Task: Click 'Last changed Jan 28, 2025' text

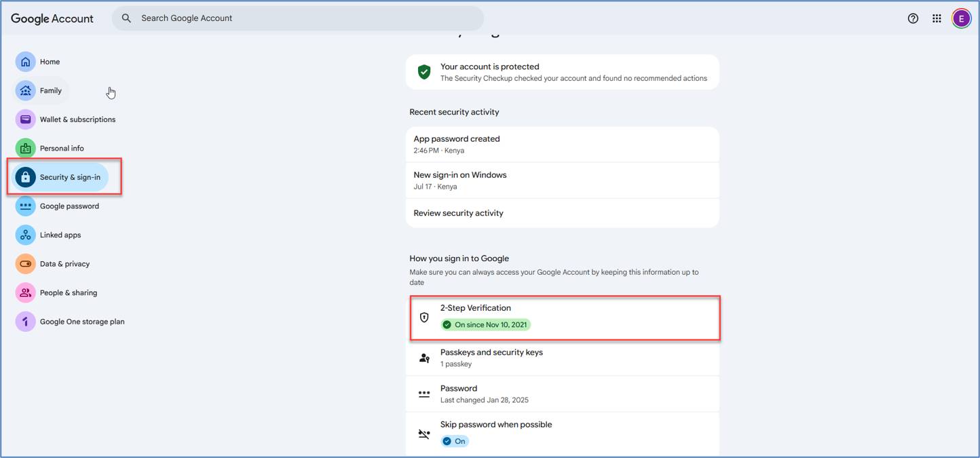Action: coord(485,400)
